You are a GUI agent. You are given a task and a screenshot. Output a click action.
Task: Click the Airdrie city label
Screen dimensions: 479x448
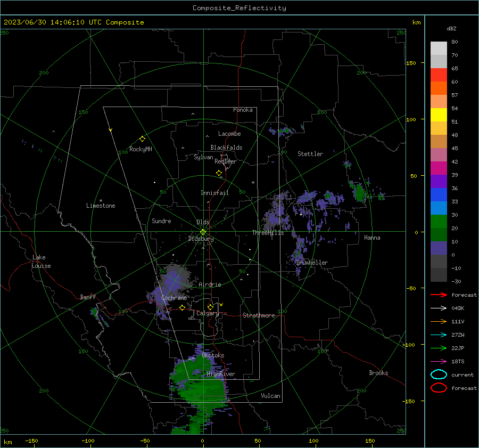click(x=210, y=284)
